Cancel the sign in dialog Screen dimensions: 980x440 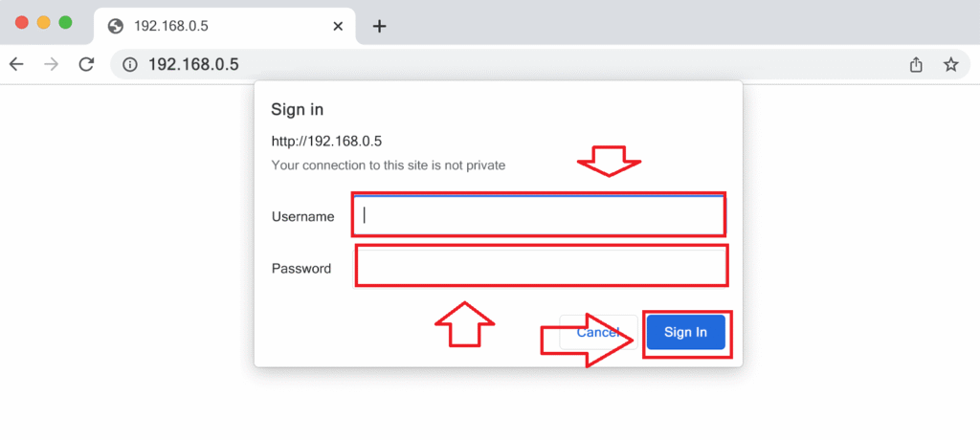[597, 332]
